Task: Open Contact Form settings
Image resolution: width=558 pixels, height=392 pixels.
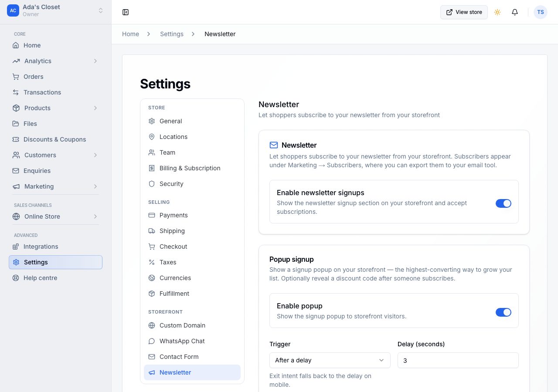Action: (x=192, y=357)
